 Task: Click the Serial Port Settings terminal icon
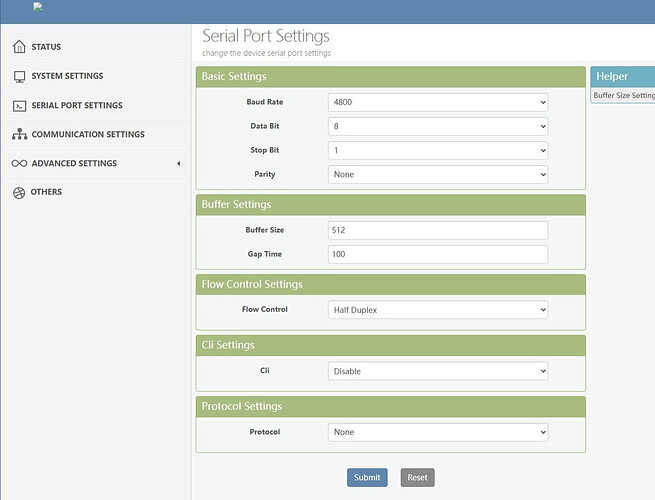[x=19, y=105]
